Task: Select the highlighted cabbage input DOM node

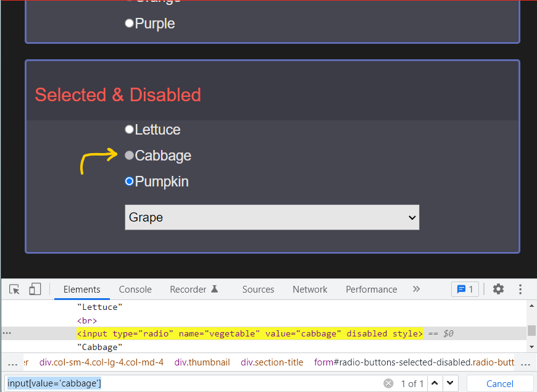Action: pos(250,333)
